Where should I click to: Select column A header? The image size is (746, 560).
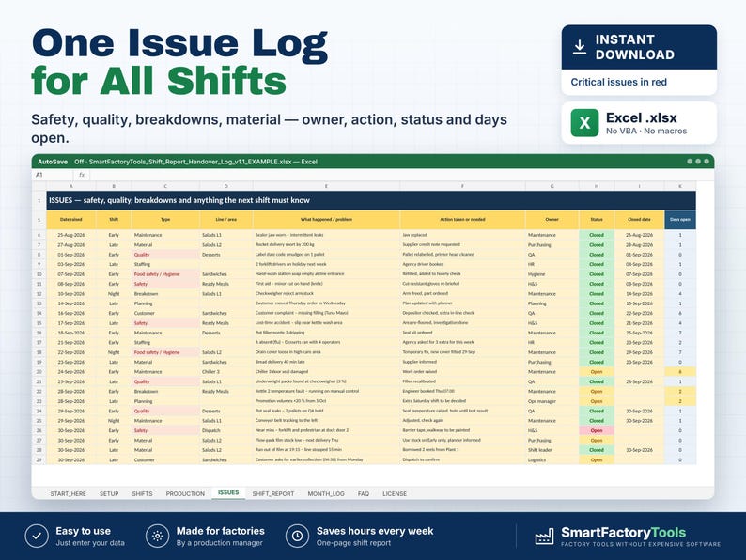coord(70,186)
